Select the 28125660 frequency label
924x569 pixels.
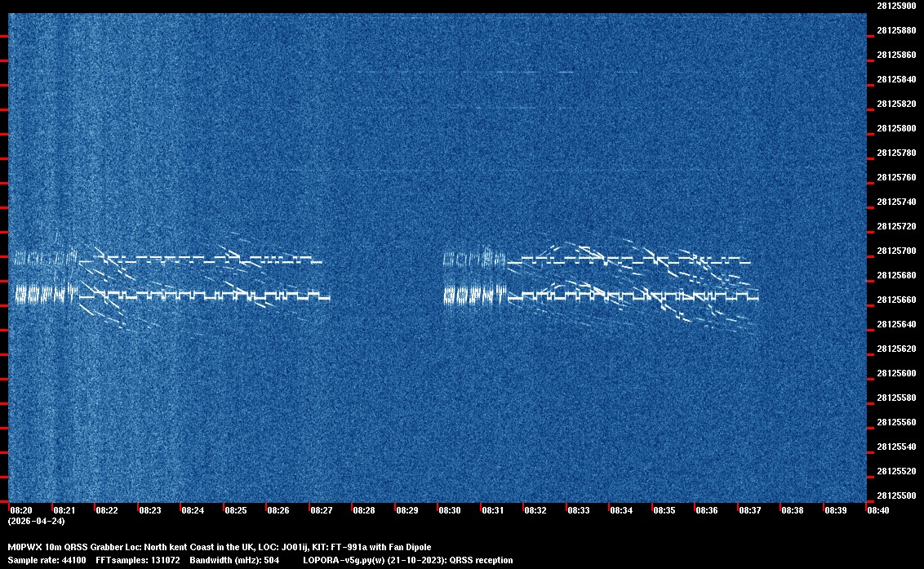tap(896, 300)
